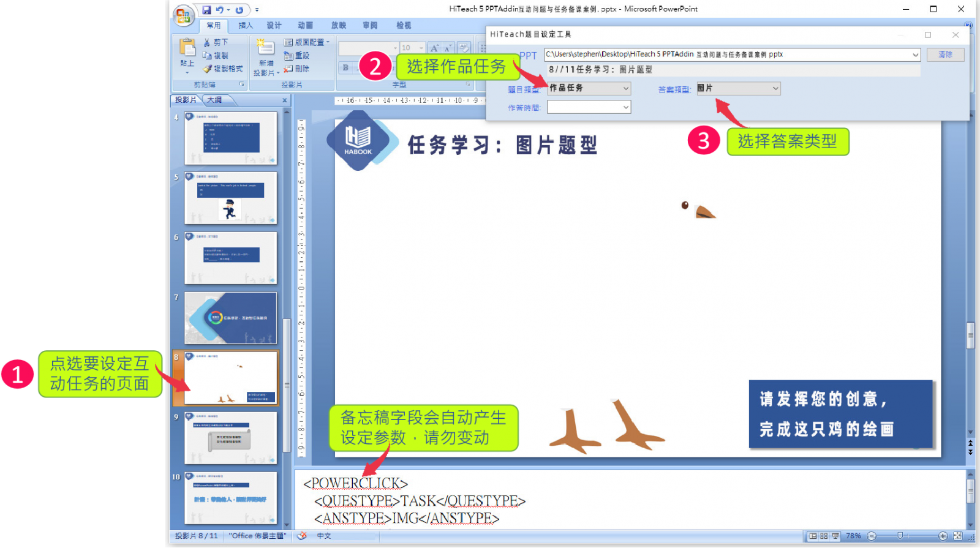Click the Delete slide (刪除) icon
The image size is (980, 548).
[288, 69]
